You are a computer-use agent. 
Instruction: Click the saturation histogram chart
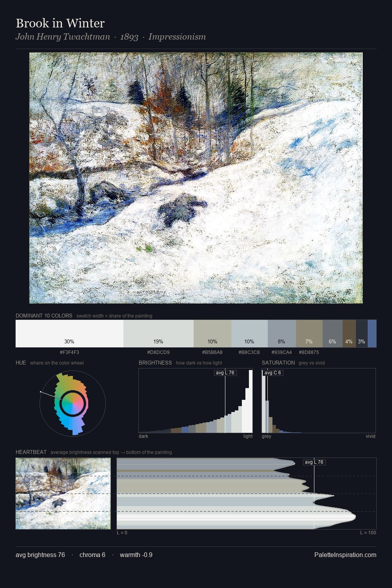(319, 401)
